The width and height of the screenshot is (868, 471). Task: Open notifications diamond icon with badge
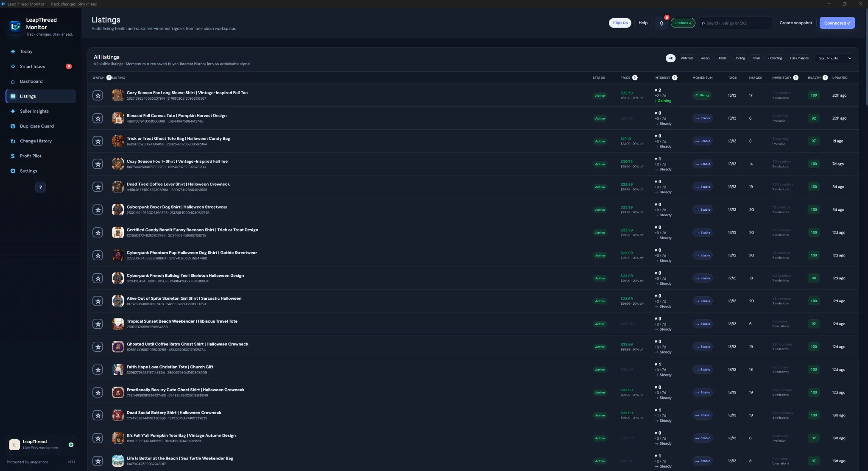point(661,23)
